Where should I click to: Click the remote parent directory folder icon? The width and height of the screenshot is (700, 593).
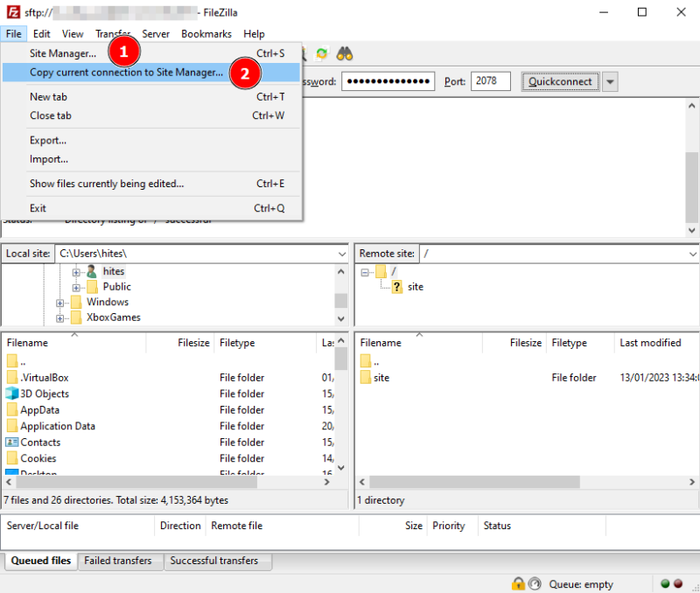pos(366,361)
